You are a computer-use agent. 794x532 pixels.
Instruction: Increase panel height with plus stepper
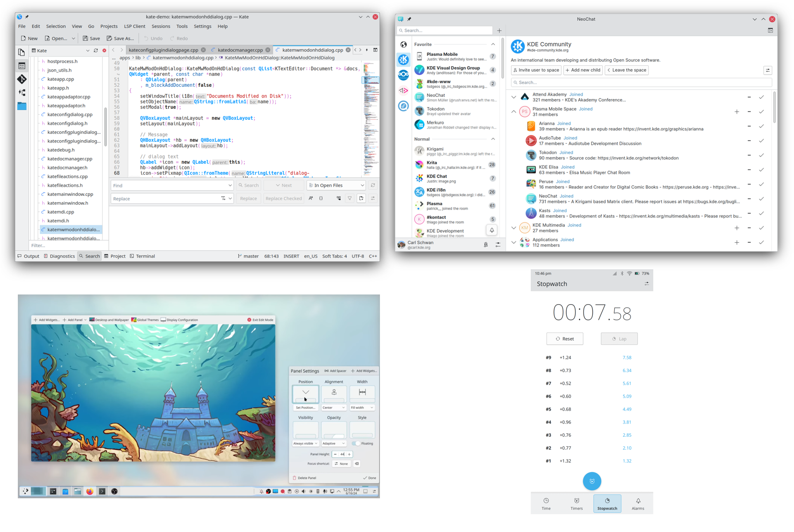tap(349, 454)
